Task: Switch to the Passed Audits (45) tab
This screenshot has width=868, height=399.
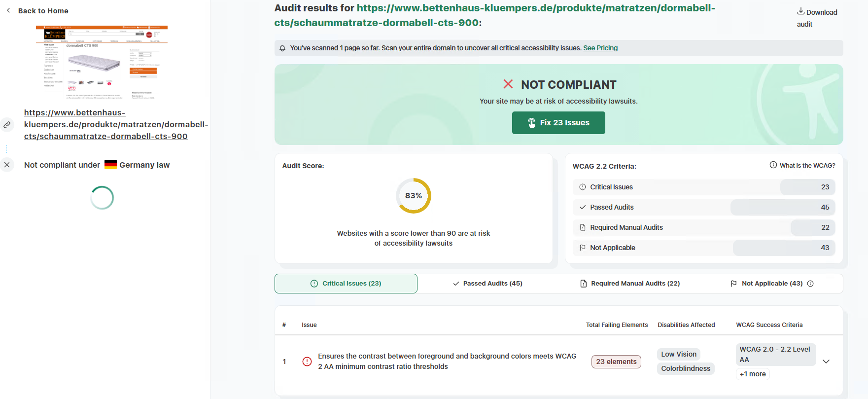Action: click(x=488, y=284)
